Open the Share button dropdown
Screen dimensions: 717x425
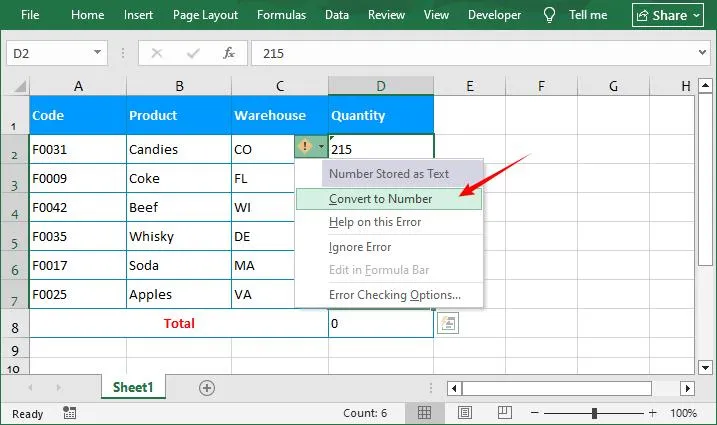tap(696, 16)
